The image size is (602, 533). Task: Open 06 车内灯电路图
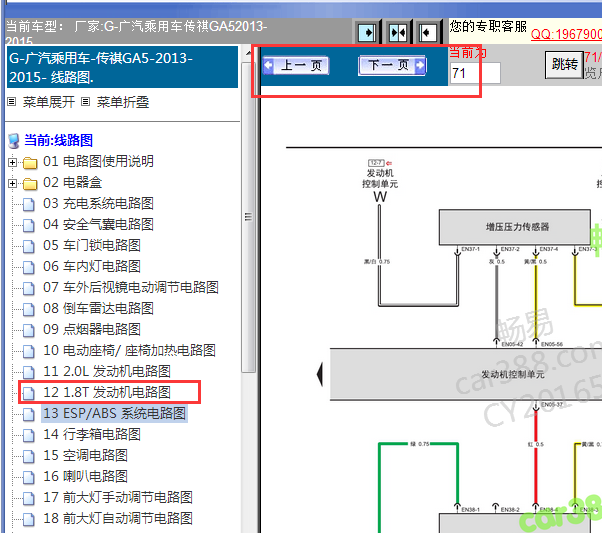92,266
